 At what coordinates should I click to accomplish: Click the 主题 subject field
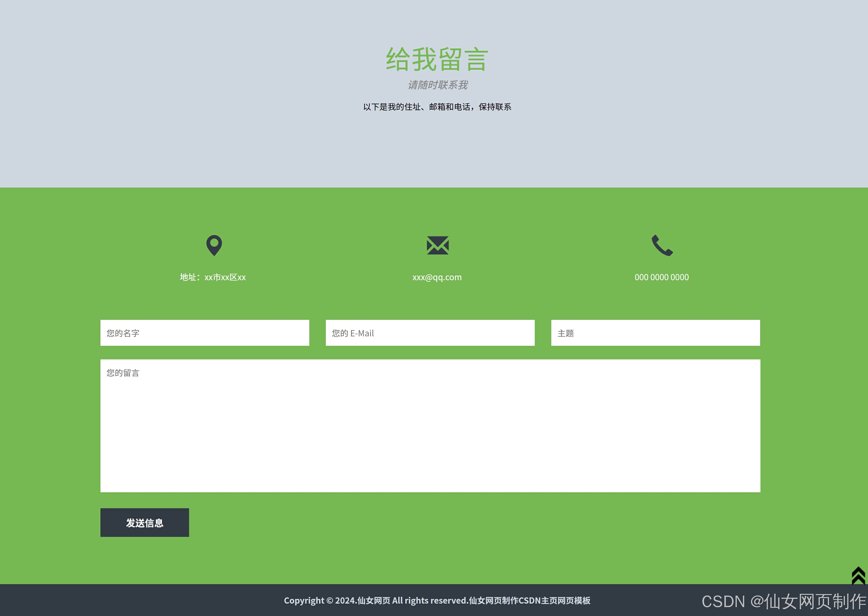(655, 333)
